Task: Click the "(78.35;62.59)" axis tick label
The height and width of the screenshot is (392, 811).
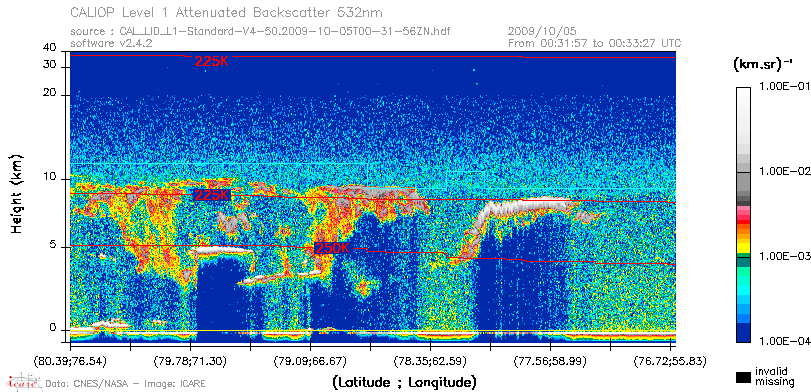Action: (430, 360)
